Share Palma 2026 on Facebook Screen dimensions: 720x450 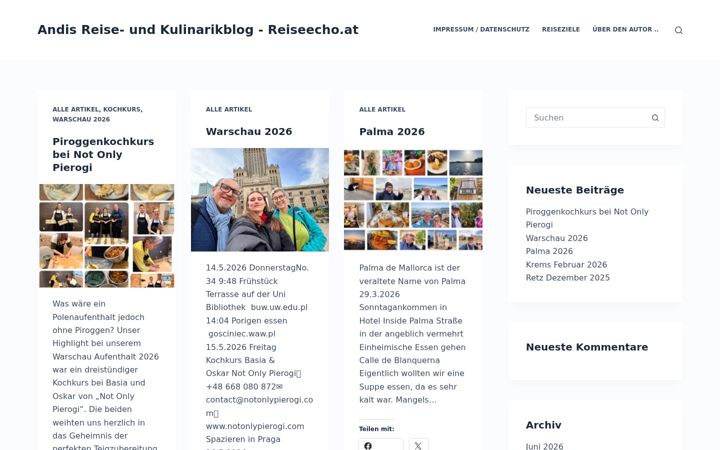[x=381, y=445]
